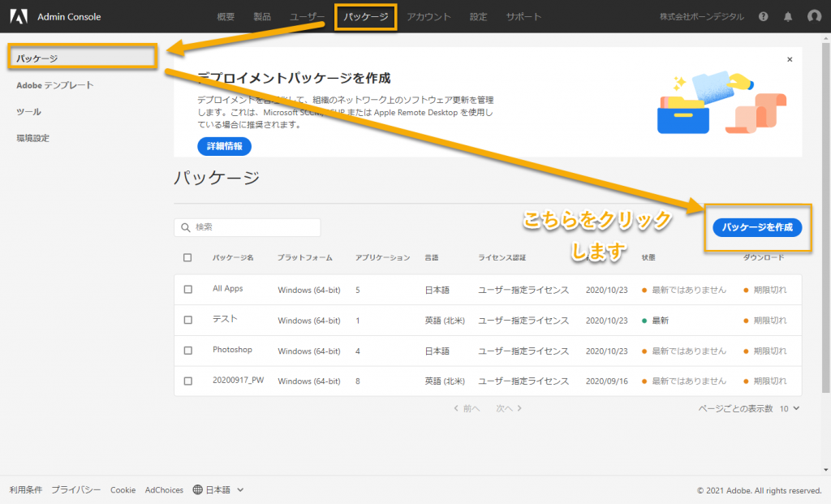The image size is (831, 504).
Task: Click the 20200917_PW package name
Action: (238, 381)
